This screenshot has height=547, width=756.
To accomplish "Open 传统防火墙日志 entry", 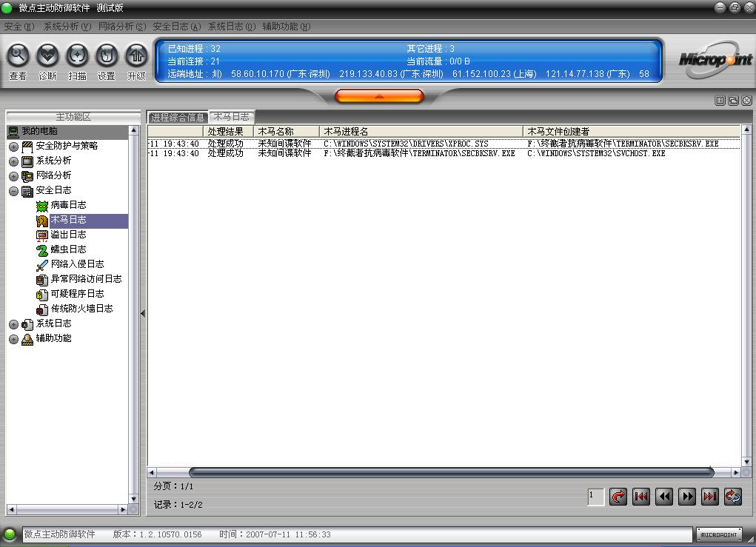I will click(x=82, y=309).
